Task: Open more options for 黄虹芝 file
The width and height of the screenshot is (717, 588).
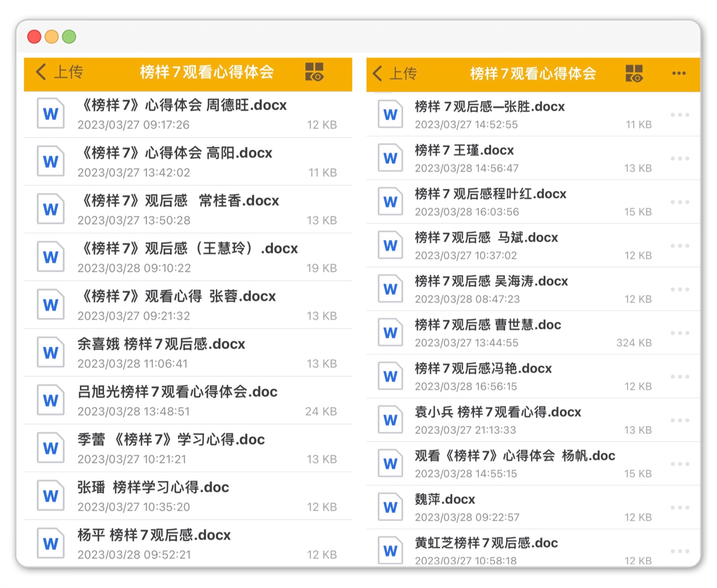Action: pyautogui.click(x=680, y=551)
